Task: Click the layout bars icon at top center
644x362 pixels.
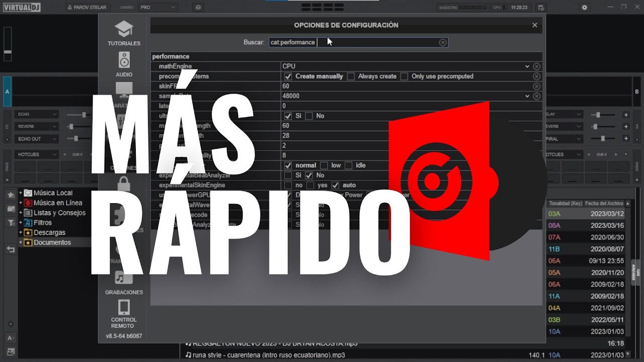Action: [322, 8]
